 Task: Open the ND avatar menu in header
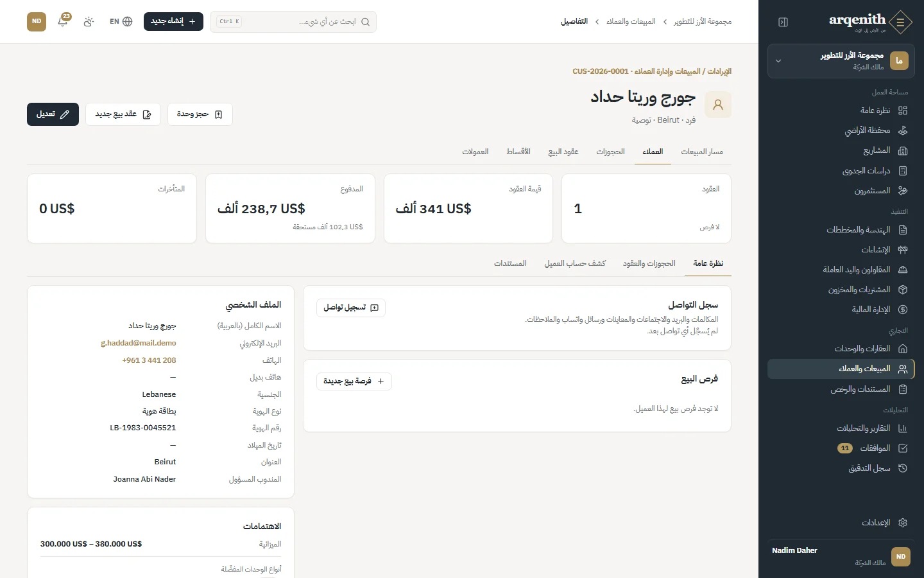pos(37,21)
